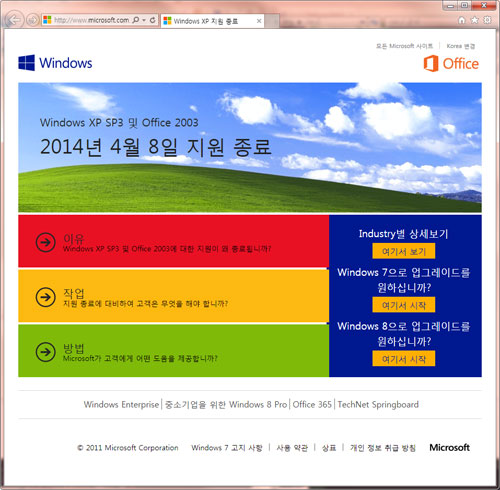
Task: Click Windows 7 고지 사항 link
Action: (227, 448)
